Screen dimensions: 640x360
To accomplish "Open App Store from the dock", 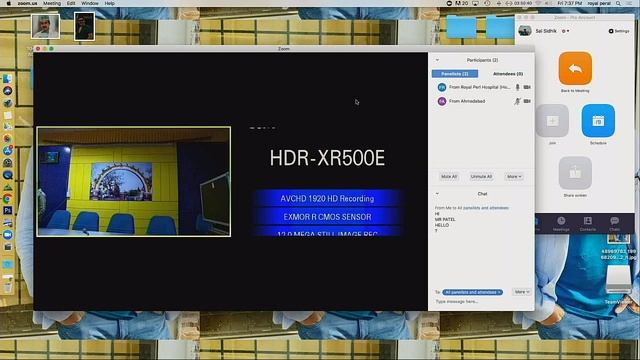I will pyautogui.click(x=7, y=151).
